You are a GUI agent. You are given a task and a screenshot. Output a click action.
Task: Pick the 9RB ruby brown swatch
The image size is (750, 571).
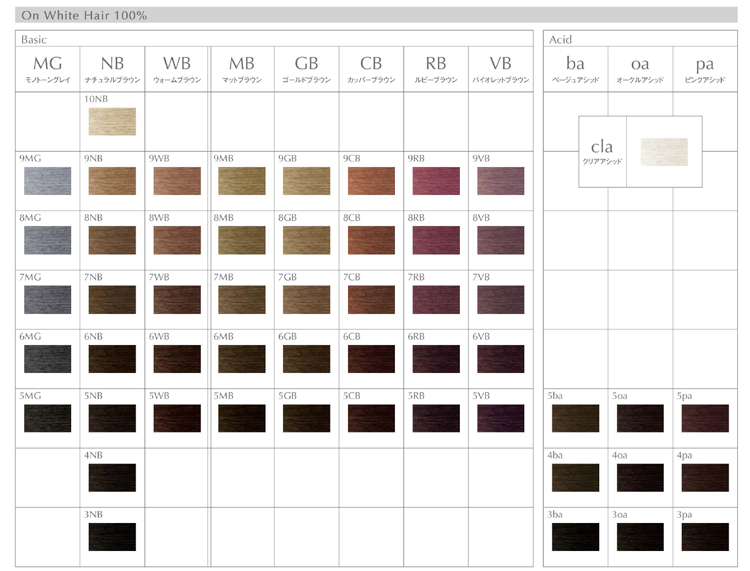(x=435, y=181)
